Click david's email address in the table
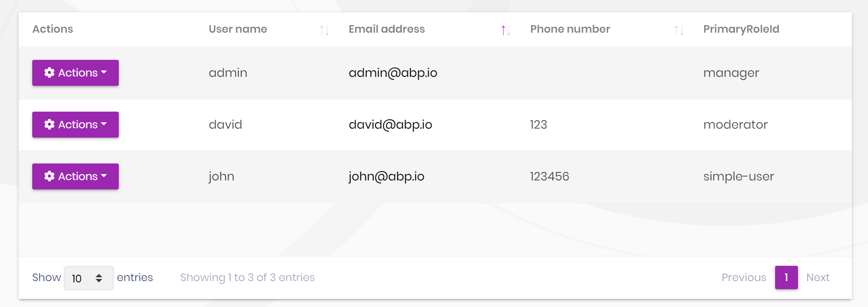The height and width of the screenshot is (307, 868). click(390, 124)
